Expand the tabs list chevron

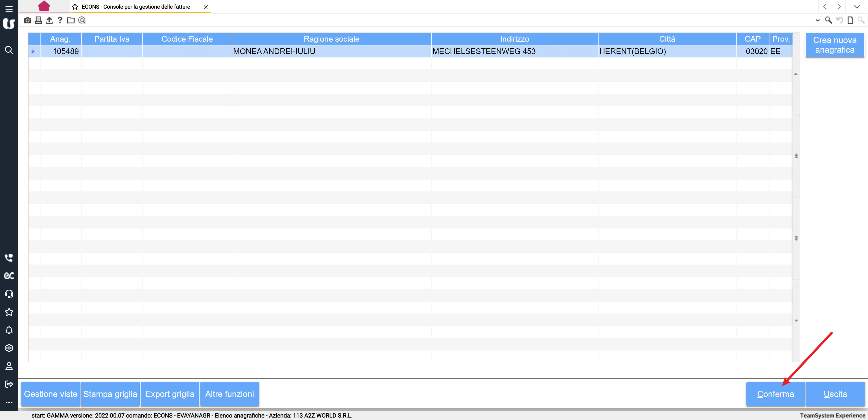click(x=856, y=7)
